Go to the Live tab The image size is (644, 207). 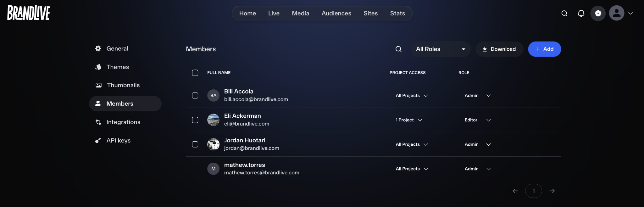click(274, 13)
